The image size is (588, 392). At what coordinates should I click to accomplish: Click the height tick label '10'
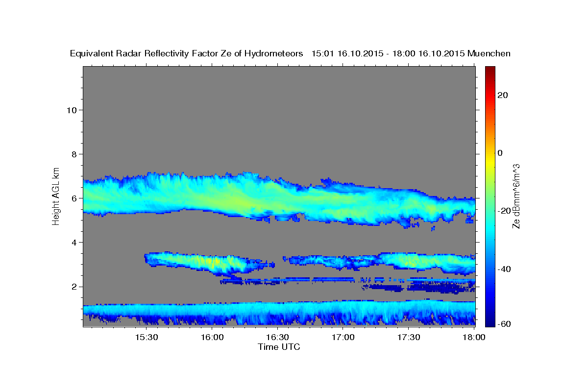click(71, 110)
